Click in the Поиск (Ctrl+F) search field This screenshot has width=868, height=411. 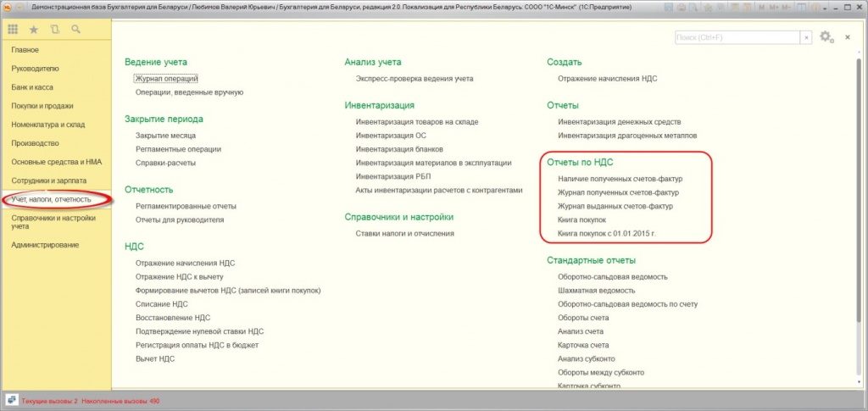[x=737, y=37]
